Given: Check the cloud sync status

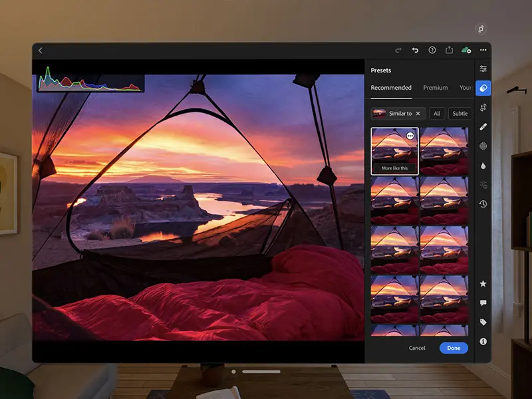Looking at the screenshot, I should pos(466,50).
